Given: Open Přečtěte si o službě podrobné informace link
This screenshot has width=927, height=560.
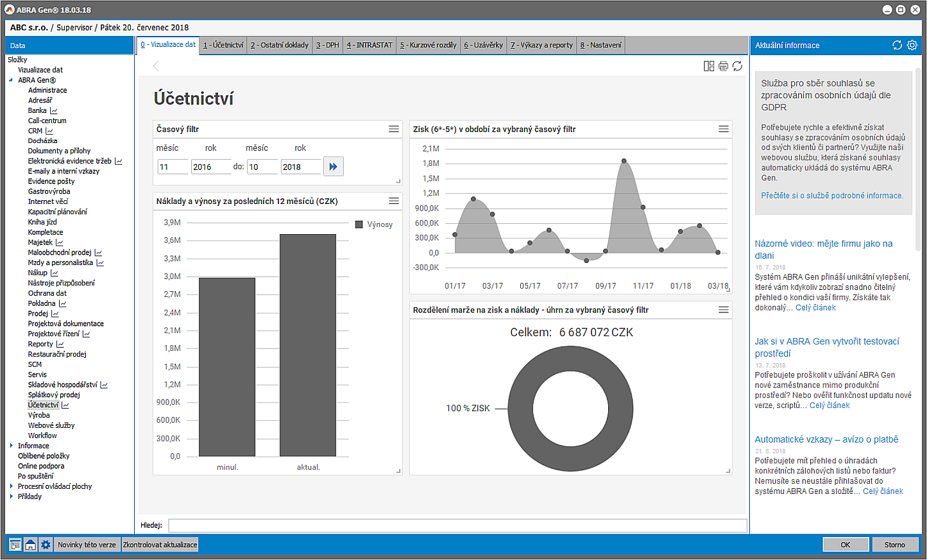Looking at the screenshot, I should coord(832,196).
